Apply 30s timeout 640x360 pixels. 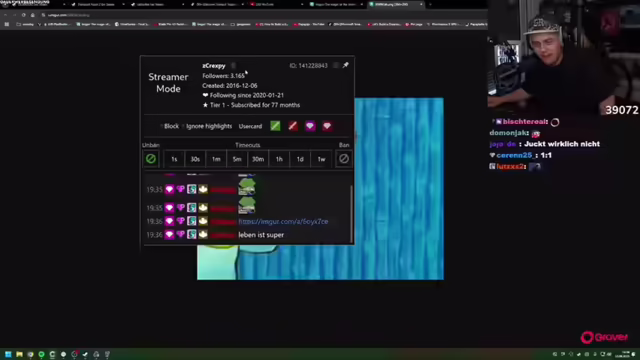point(195,159)
